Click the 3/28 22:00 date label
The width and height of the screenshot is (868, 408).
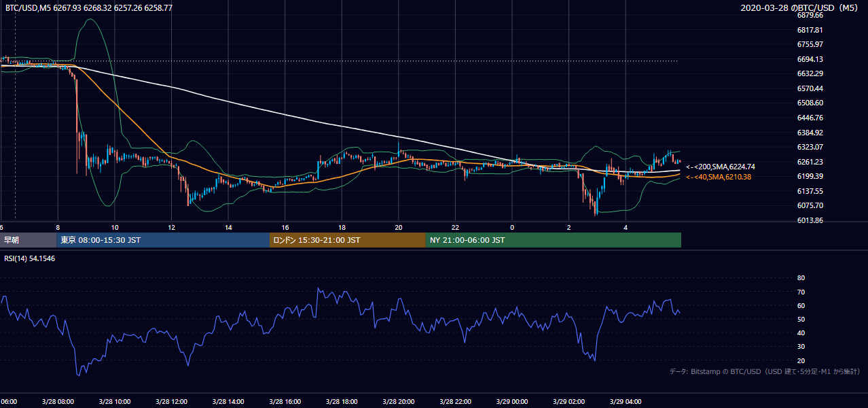click(x=455, y=401)
